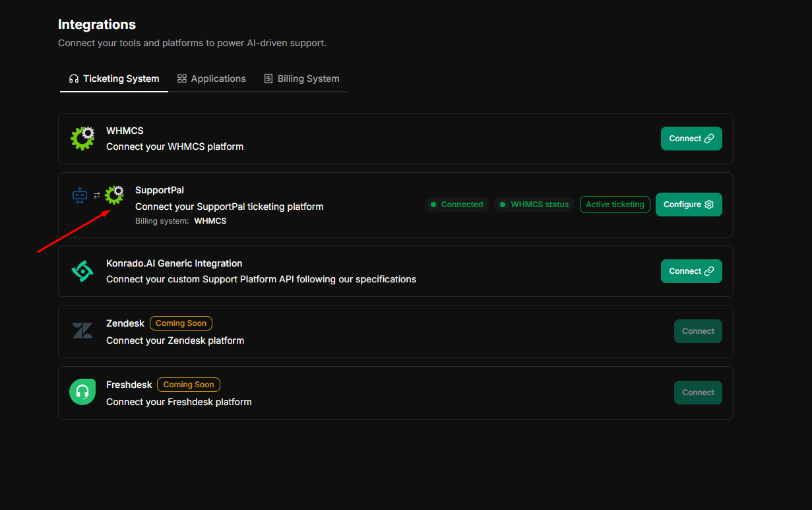
Task: Click Freshdesk's Coming Soon badge
Action: pos(189,385)
